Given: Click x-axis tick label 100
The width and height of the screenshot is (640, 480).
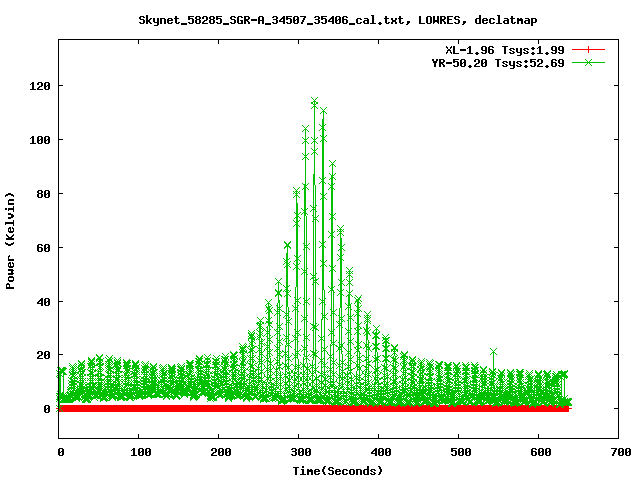Looking at the screenshot, I should pos(141,452).
